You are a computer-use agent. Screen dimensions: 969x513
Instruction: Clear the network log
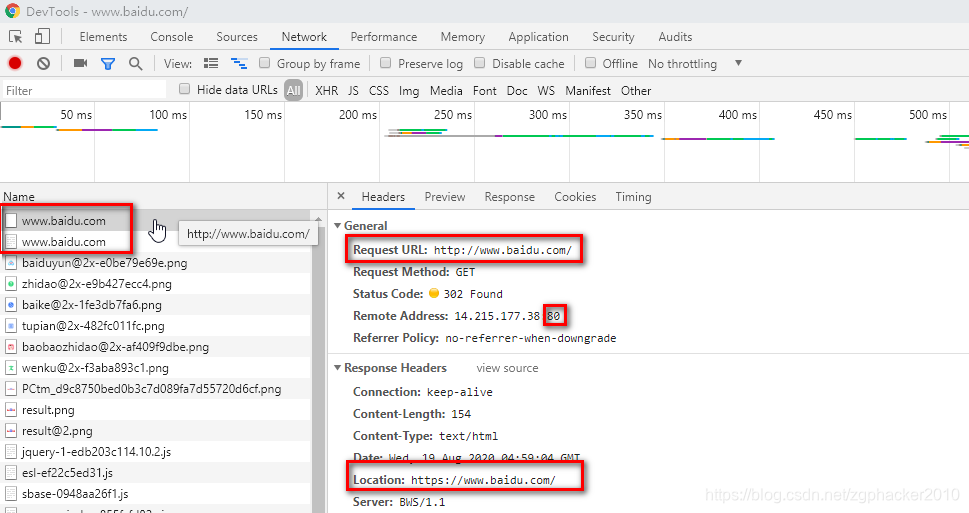(43, 63)
